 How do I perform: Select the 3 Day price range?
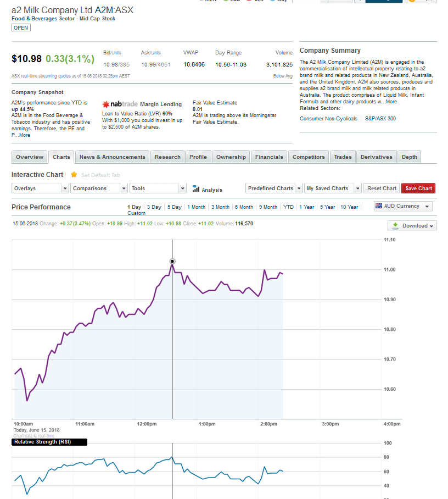154,207
